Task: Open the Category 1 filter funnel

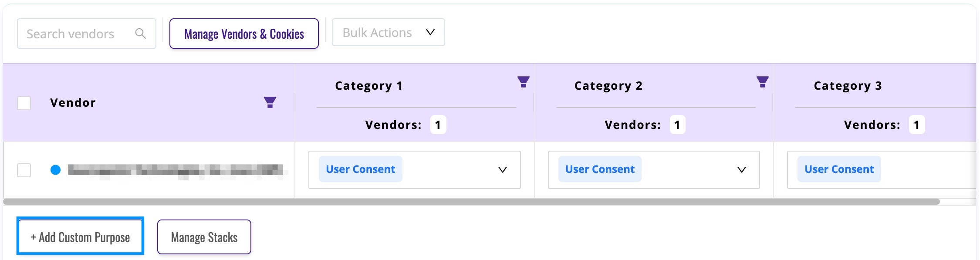Action: click(523, 82)
